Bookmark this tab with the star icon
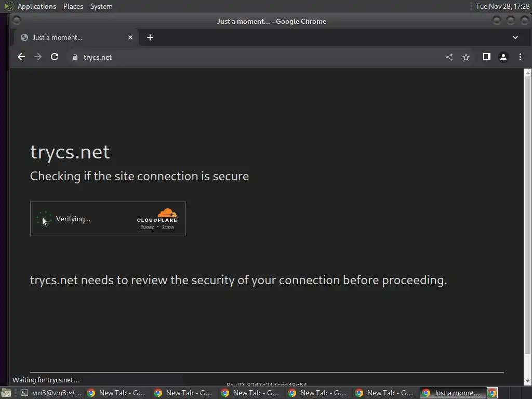Screen dimensions: 532x399 point(466,57)
